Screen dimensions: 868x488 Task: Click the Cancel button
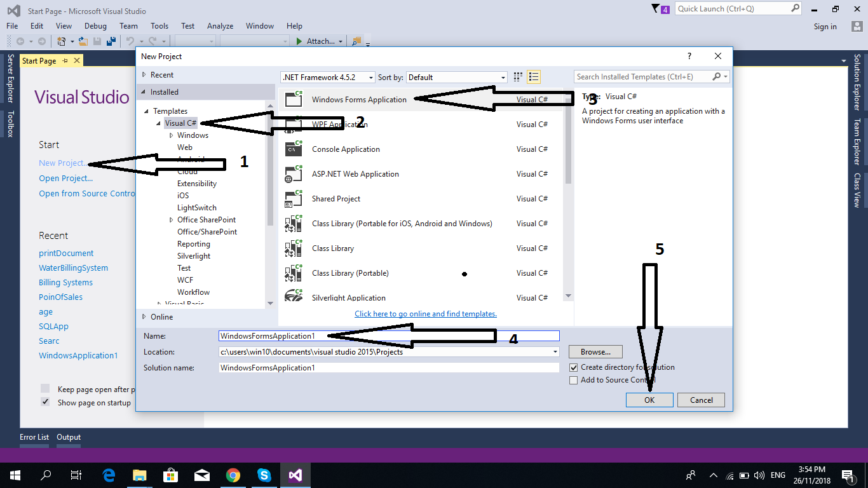coord(701,400)
